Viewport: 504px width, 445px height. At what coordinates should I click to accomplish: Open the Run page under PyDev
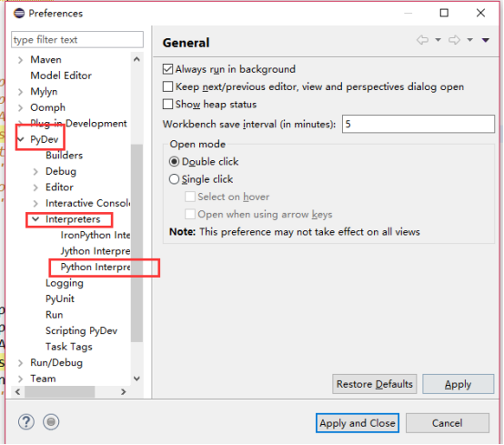pyautogui.click(x=54, y=315)
